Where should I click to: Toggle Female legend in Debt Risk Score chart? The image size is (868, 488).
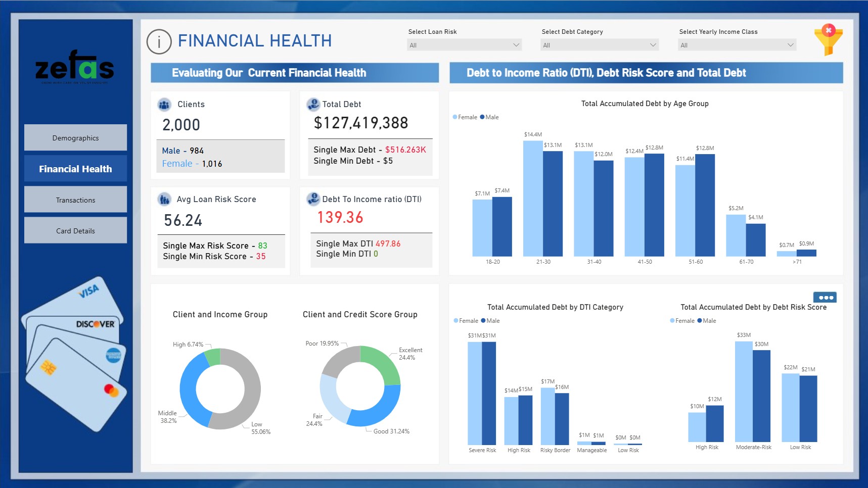(x=682, y=321)
